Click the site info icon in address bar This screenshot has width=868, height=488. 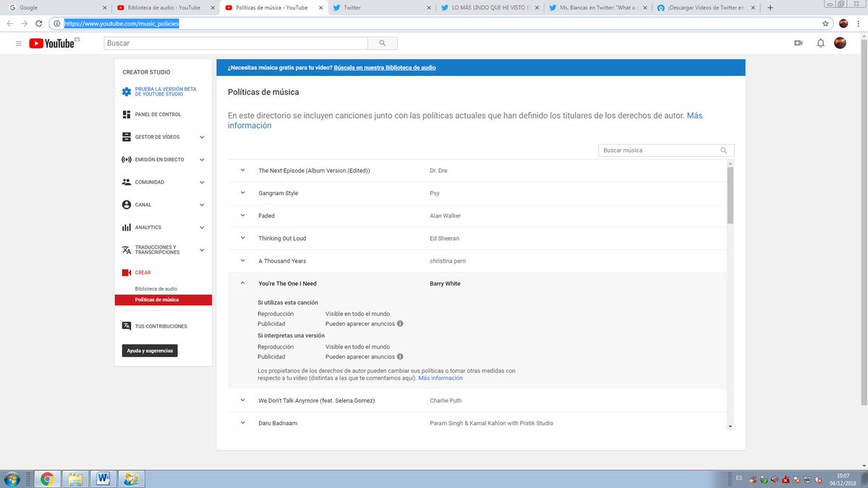pos(56,23)
